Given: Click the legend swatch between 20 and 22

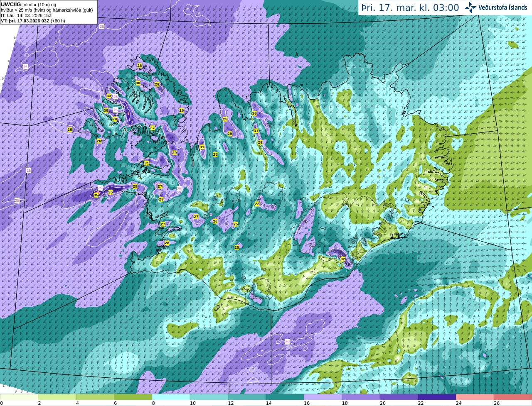Looking at the screenshot, I should pyautogui.click(x=399, y=397).
